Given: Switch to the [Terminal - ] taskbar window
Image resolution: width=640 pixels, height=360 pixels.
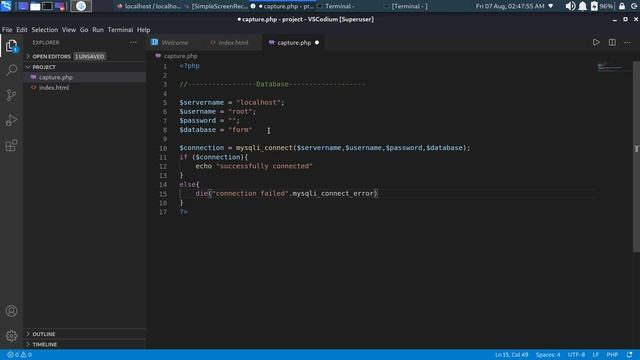Looking at the screenshot, I should coord(409,6).
